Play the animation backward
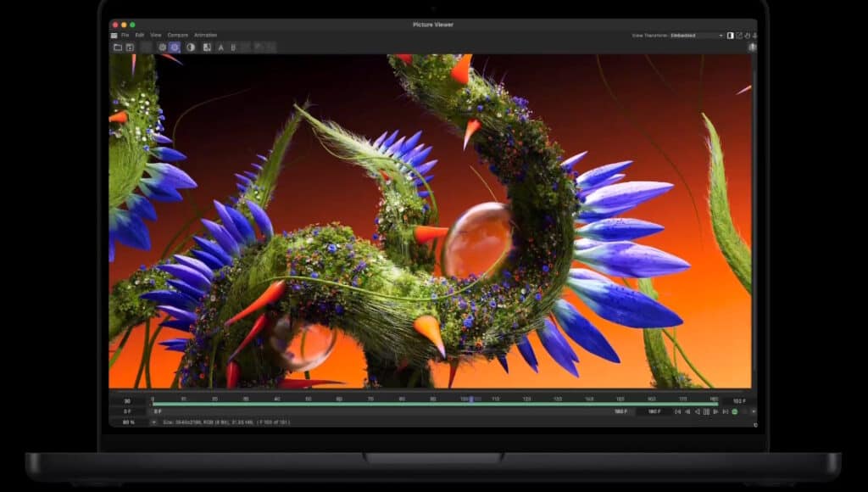Image resolution: width=868 pixels, height=492 pixels. coord(697,411)
